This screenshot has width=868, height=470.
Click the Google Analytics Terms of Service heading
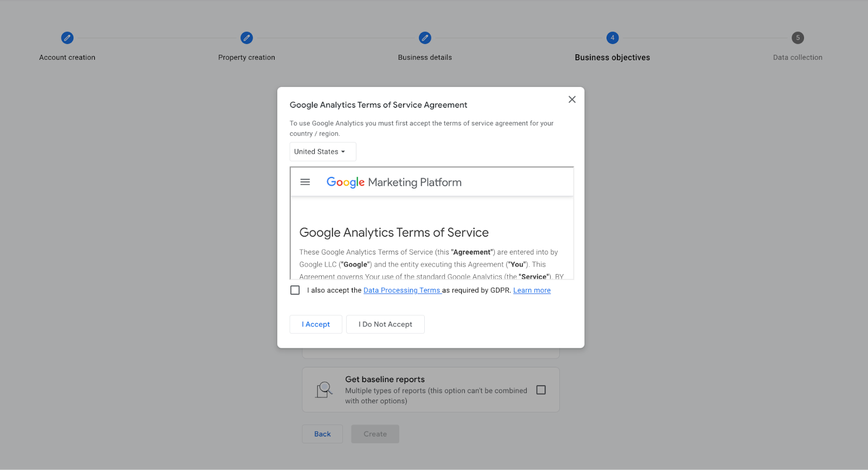click(394, 232)
